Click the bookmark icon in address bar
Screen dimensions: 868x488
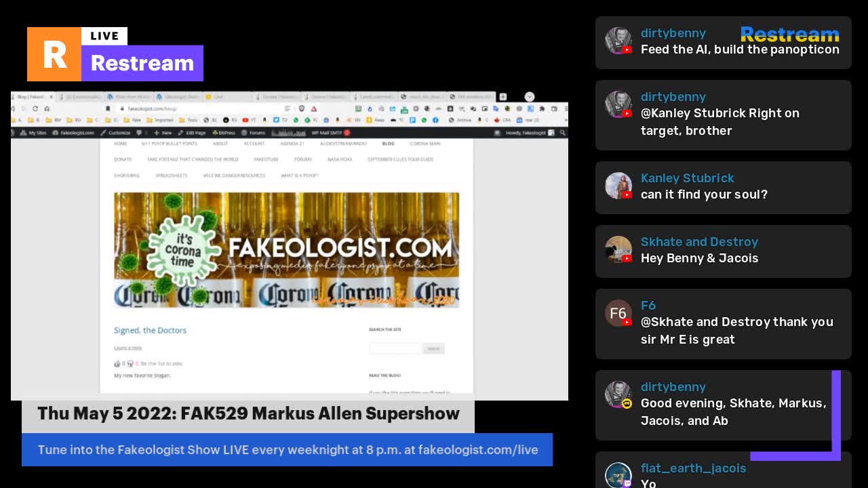[108, 108]
